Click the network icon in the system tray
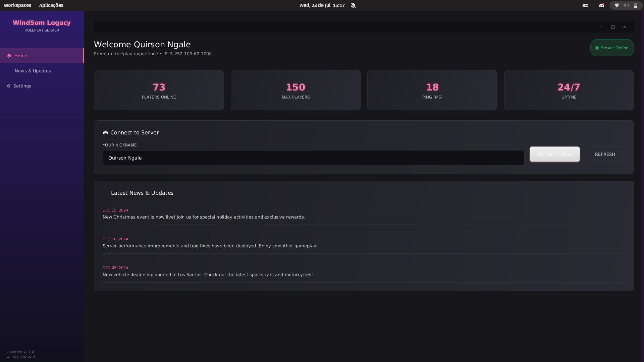Screen dimensions: 644x362 click(616, 5)
